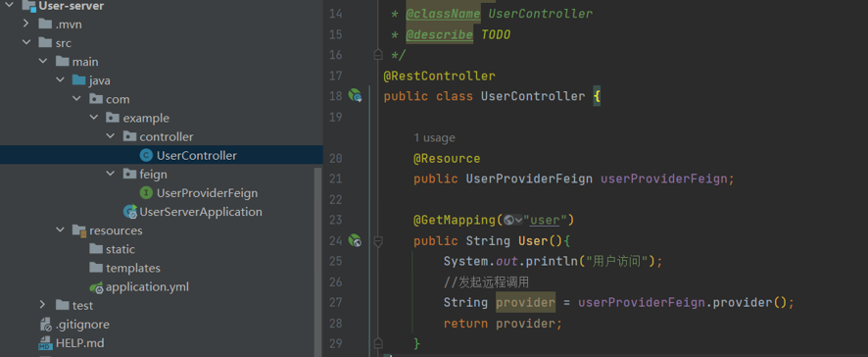Click the resources folder icon
This screenshot has width=868, height=357.
[x=79, y=230]
